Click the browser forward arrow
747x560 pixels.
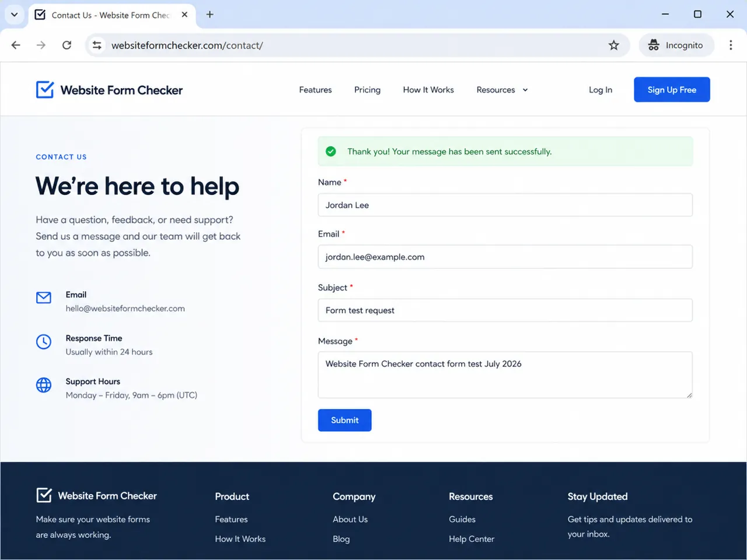pyautogui.click(x=41, y=45)
